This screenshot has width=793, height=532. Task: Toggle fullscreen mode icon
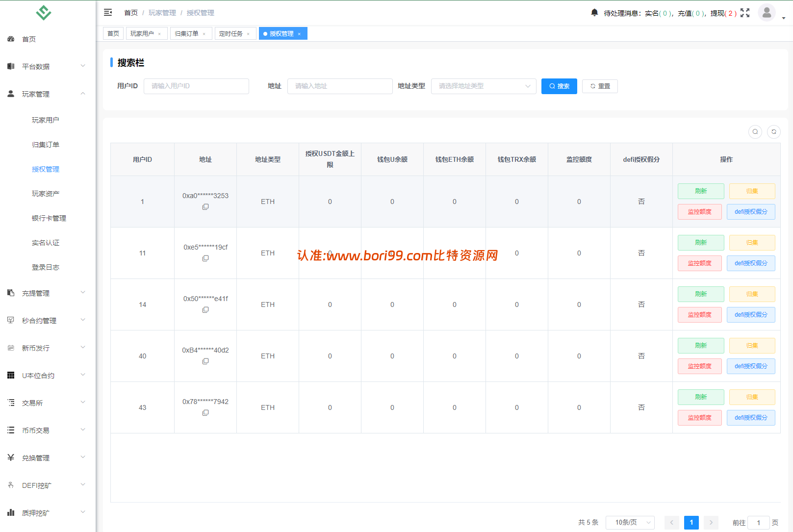[745, 13]
